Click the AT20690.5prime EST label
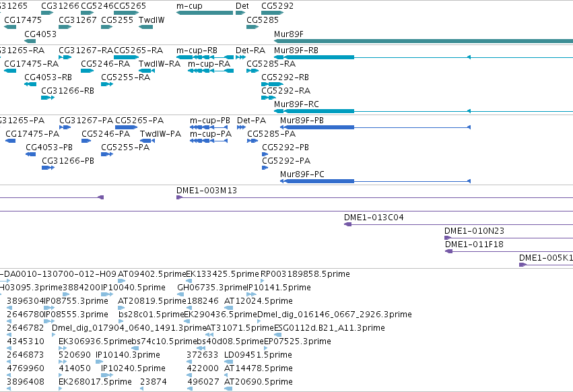Screen dimensions: 573x392 [x=259, y=382]
